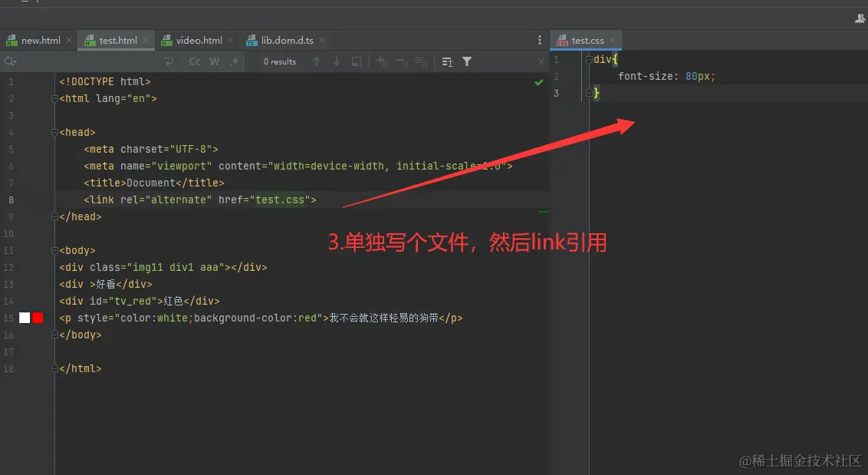Click the green inspection check mark
The height and width of the screenshot is (475, 868).
click(538, 83)
